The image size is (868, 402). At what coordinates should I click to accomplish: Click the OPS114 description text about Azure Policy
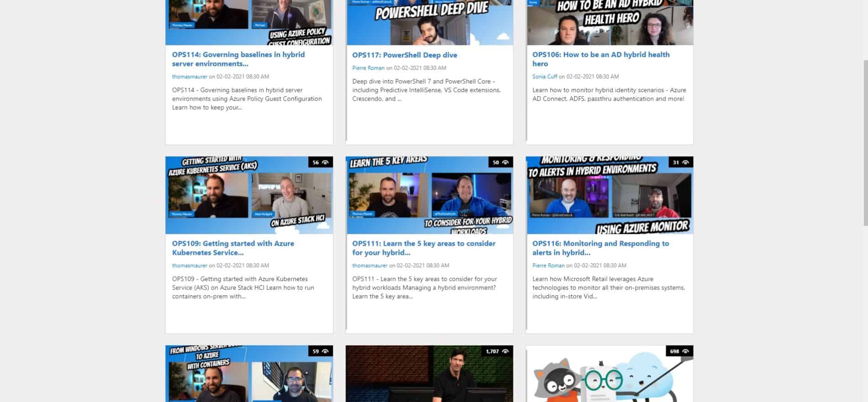click(247, 99)
